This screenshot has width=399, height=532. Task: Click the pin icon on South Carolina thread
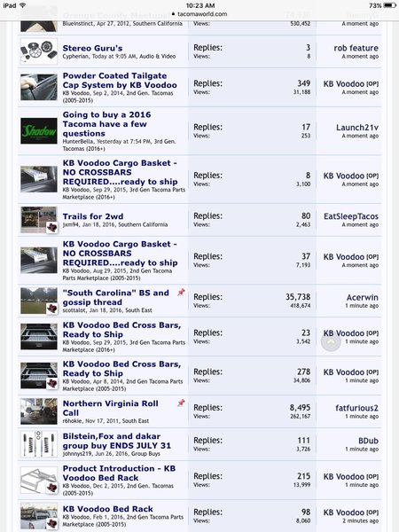pos(181,292)
